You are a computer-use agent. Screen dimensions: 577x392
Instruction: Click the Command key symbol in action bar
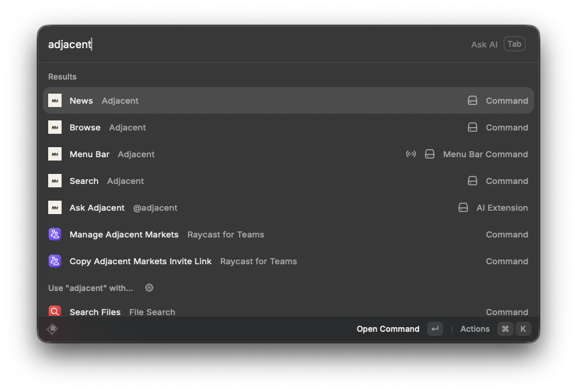[505, 328]
